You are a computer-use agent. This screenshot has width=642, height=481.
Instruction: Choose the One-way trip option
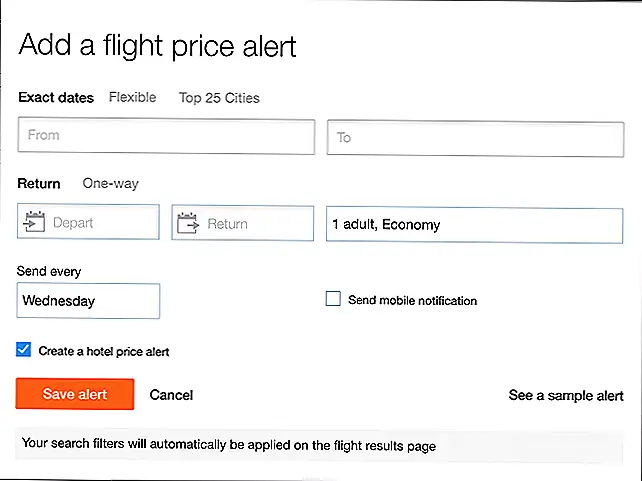(111, 183)
